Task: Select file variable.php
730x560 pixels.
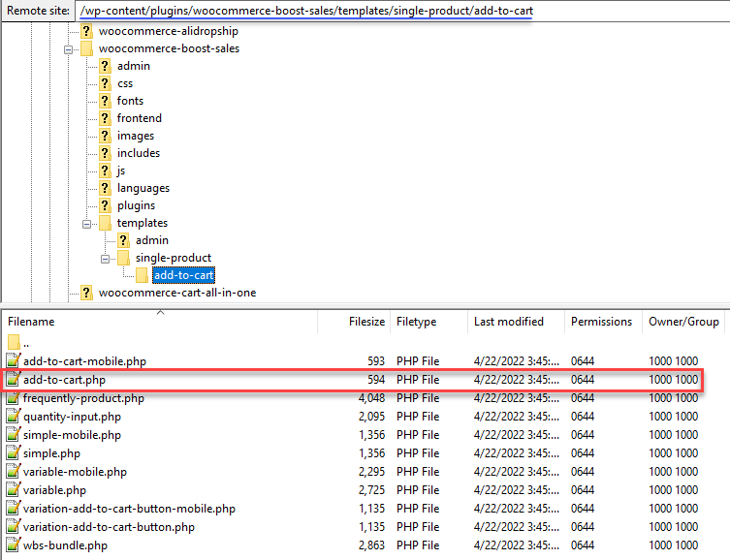Action: [x=54, y=490]
